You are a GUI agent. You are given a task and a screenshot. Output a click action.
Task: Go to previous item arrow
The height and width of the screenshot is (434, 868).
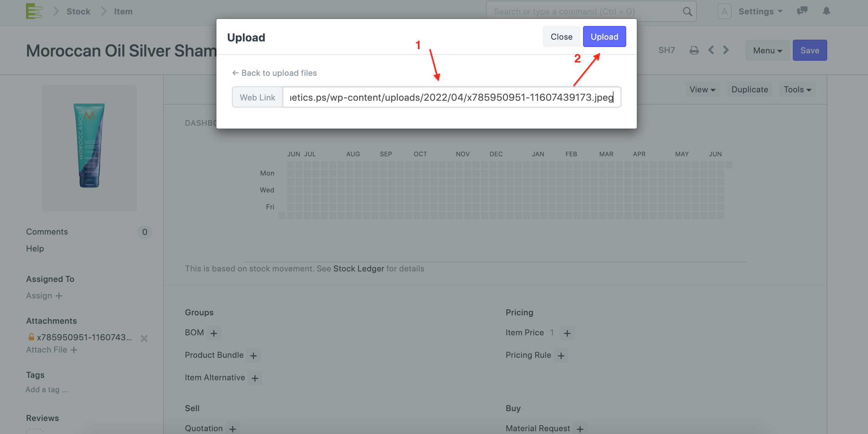pos(711,50)
